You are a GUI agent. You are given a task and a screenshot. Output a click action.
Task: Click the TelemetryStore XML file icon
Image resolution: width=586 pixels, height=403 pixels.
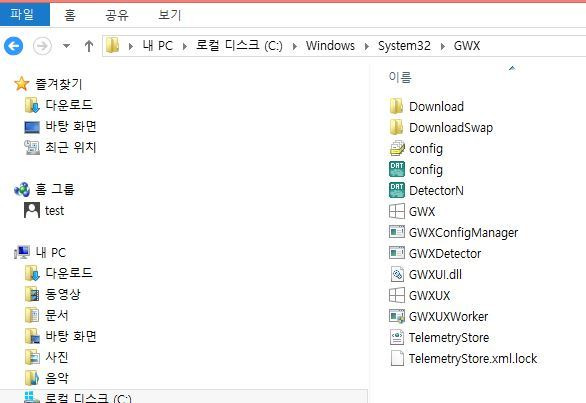point(397,337)
